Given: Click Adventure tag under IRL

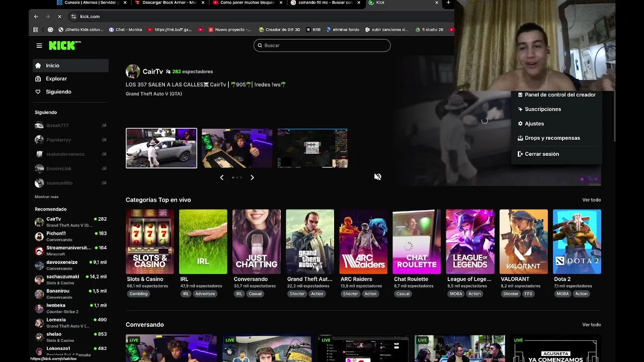Looking at the screenshot, I should (x=205, y=294).
